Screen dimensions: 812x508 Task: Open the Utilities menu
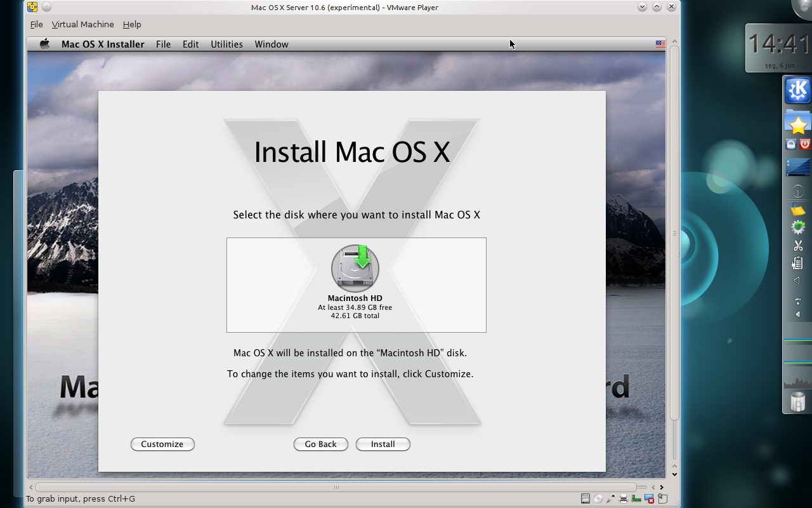[x=226, y=44]
